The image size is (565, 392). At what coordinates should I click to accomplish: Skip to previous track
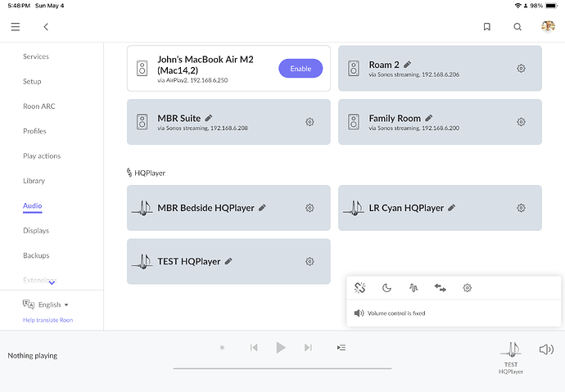coord(254,348)
